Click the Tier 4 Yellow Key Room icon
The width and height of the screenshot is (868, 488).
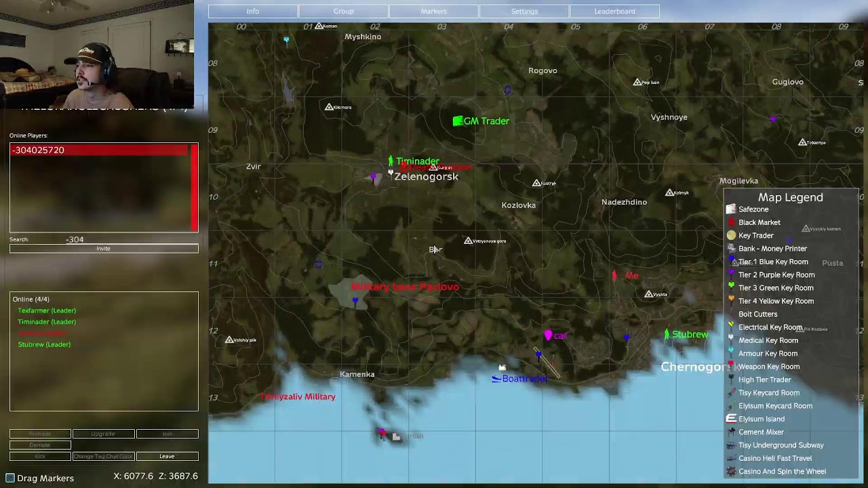coord(731,301)
